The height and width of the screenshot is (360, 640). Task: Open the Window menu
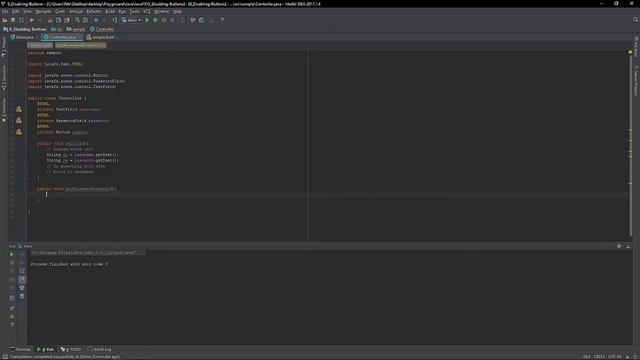pos(162,11)
